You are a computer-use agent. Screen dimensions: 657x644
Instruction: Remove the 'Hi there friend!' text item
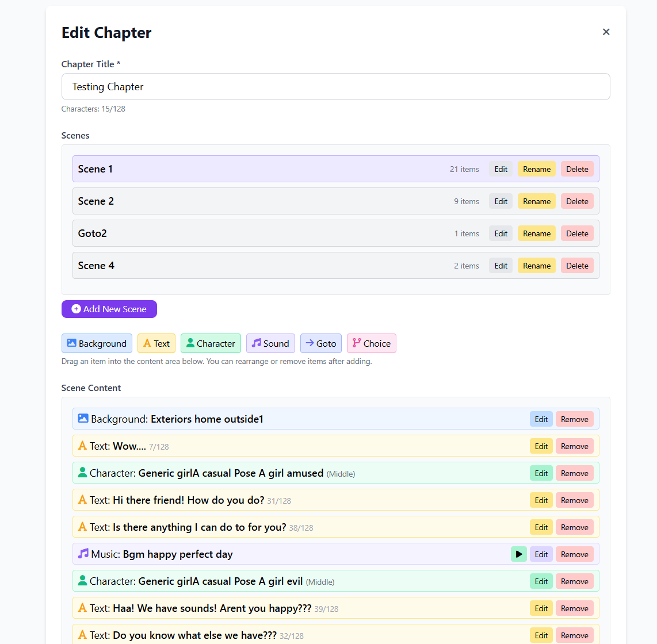tap(574, 500)
